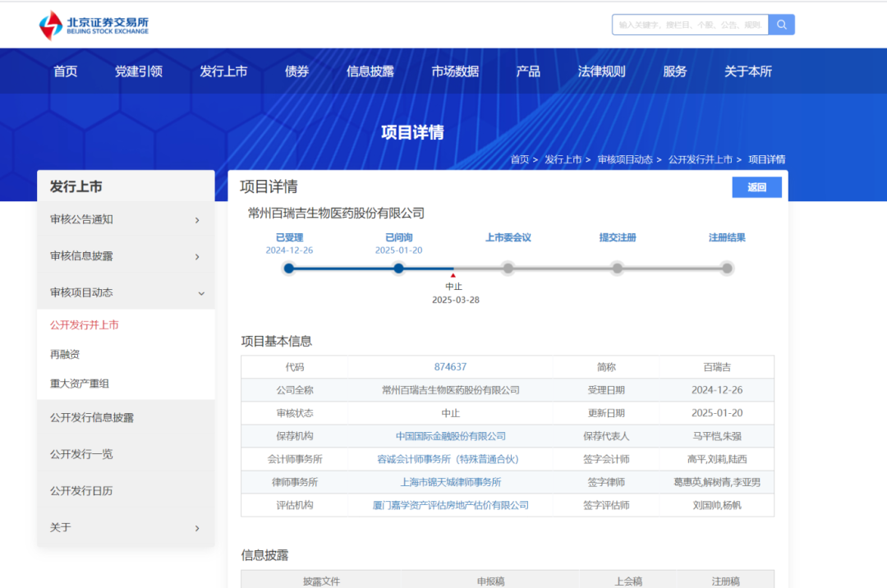Open 公开发行一览 in the sidebar
This screenshot has width=887, height=588.
(81, 454)
